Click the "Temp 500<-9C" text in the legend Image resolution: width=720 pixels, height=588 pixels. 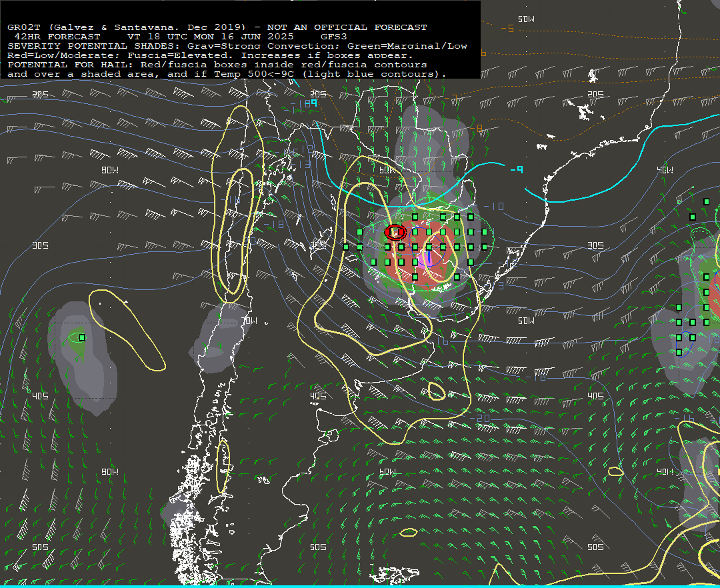254,74
